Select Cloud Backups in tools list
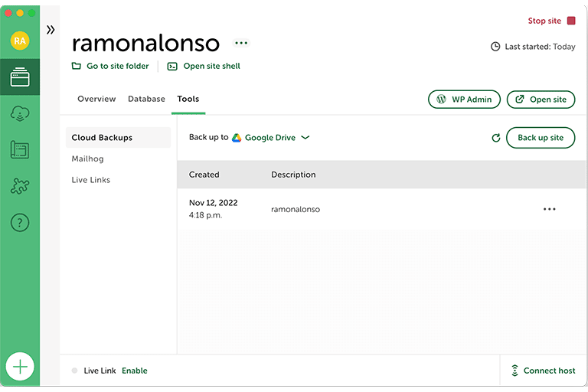 tap(118, 138)
